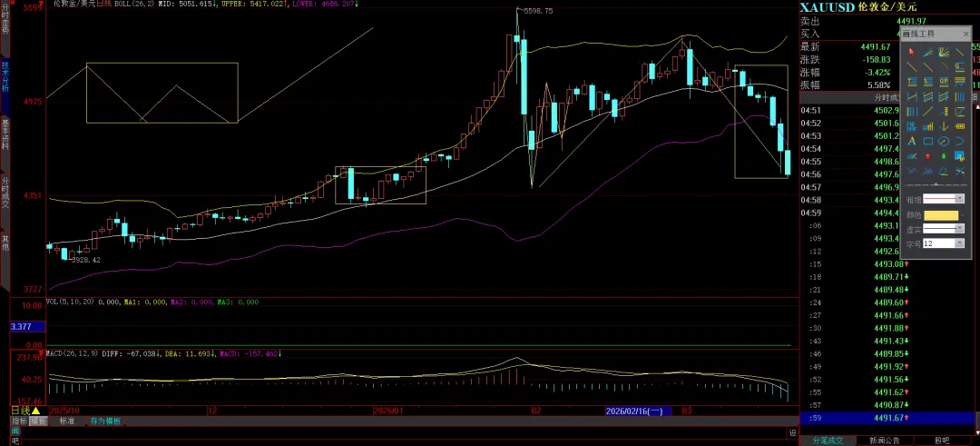This screenshot has width=980, height=446.
Task: Click the MACD(26,12,9) indicator label
Action: (72, 354)
